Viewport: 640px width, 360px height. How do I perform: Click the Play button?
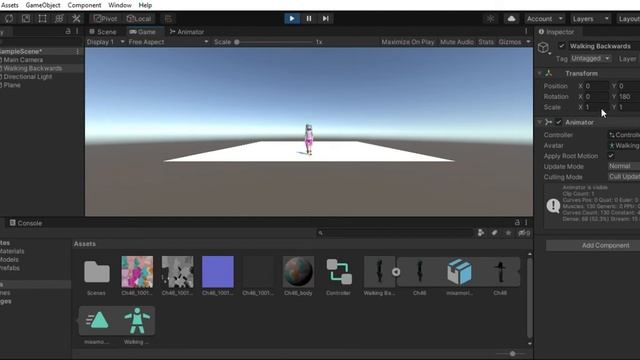click(x=292, y=19)
